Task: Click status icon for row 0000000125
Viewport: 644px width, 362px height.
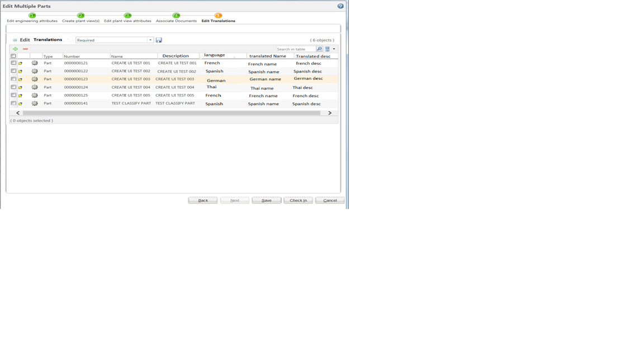Action: click(21, 96)
